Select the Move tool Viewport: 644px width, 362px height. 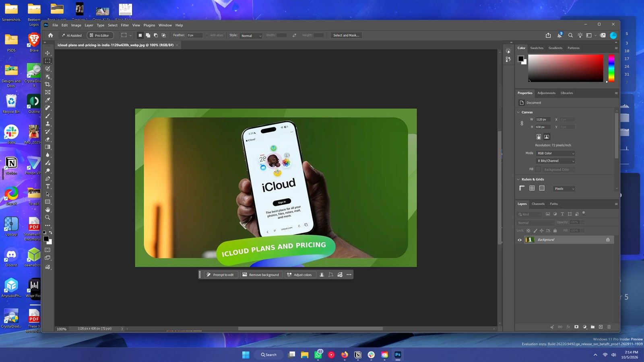[47, 53]
